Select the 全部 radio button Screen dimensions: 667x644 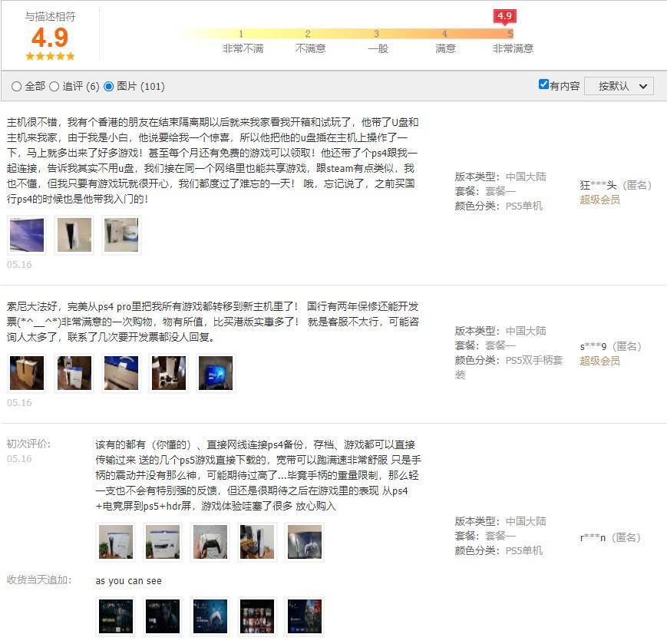coord(16,86)
